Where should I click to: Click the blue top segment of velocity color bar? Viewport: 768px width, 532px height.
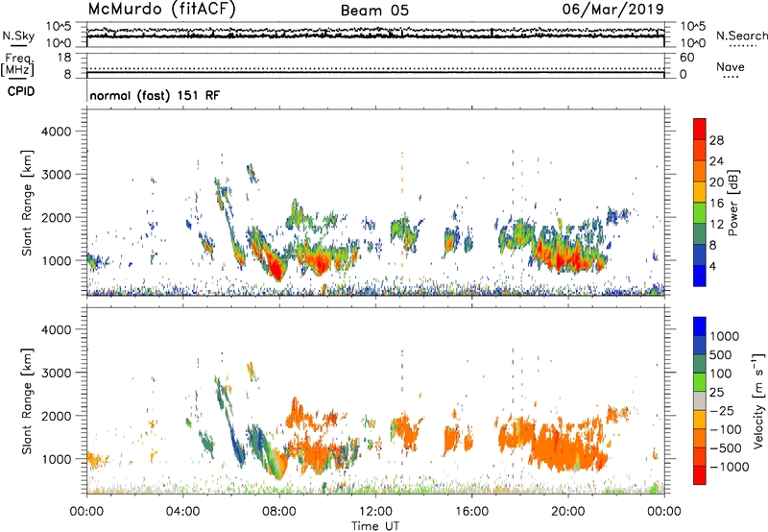[700, 326]
